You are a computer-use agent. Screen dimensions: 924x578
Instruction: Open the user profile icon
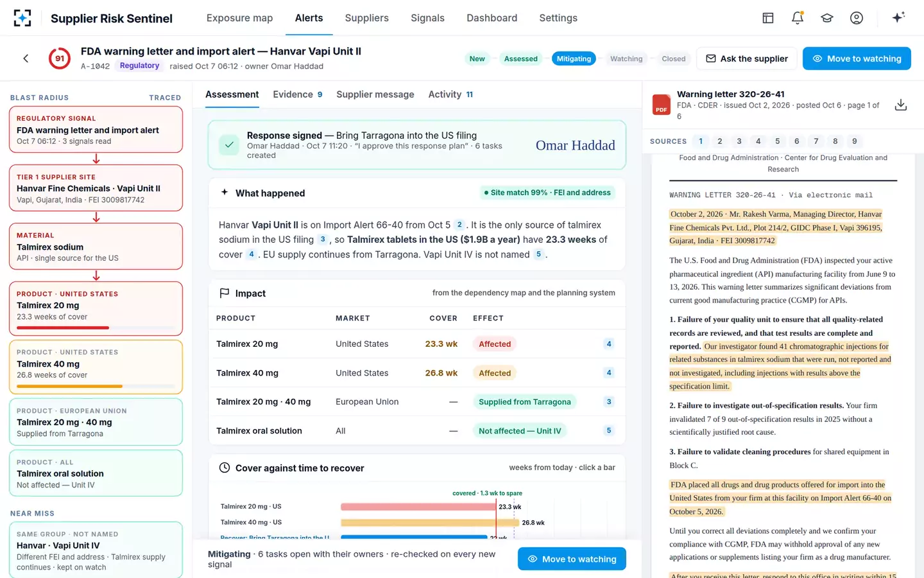[857, 18]
